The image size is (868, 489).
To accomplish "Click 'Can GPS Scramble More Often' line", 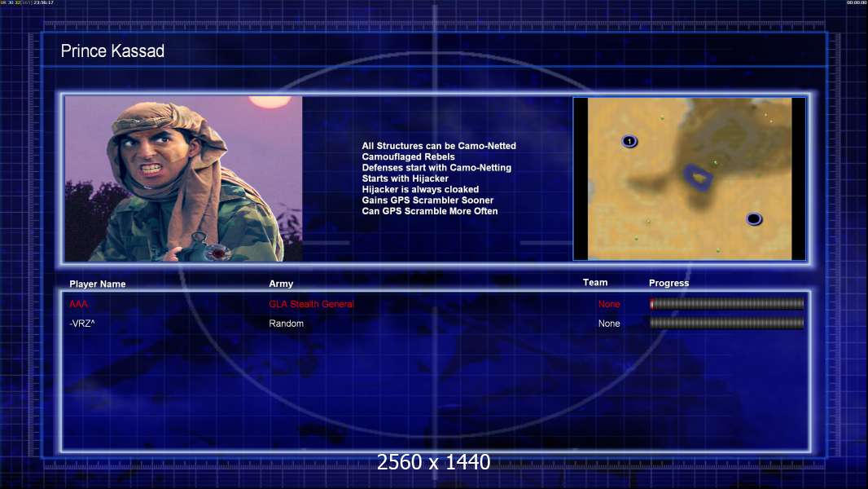I will click(430, 211).
